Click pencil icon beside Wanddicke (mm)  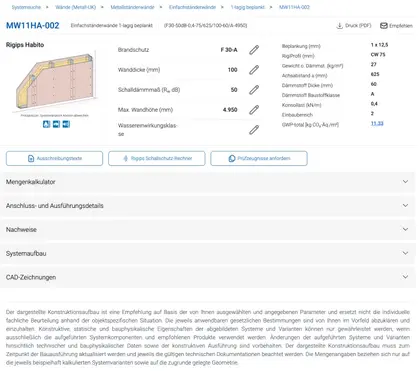(x=254, y=70)
